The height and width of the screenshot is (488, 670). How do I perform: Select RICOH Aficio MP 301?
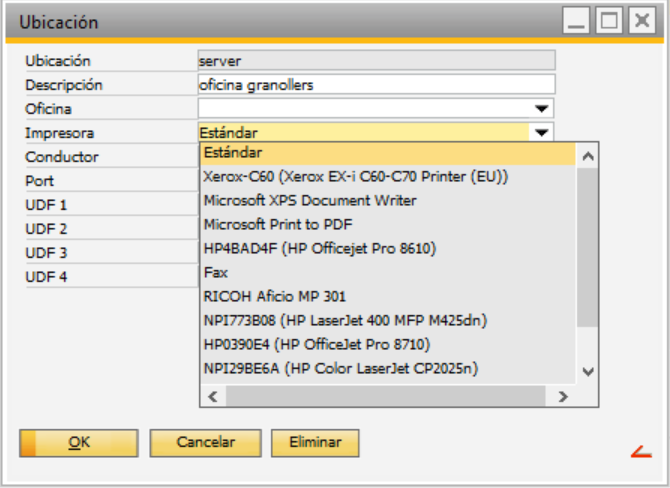[388, 296]
